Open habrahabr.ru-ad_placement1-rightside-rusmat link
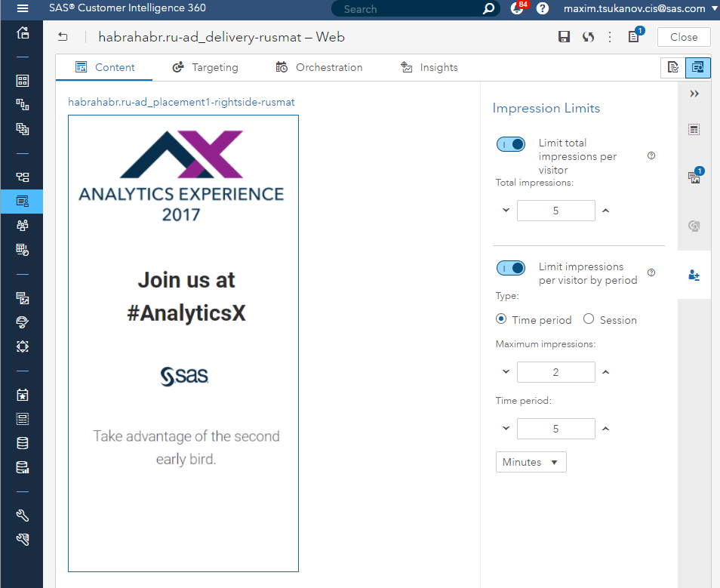The width and height of the screenshot is (720, 588). [x=181, y=102]
